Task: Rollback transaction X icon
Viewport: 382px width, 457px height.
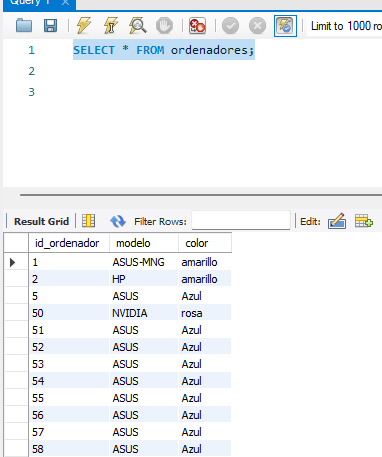Action: [257, 26]
